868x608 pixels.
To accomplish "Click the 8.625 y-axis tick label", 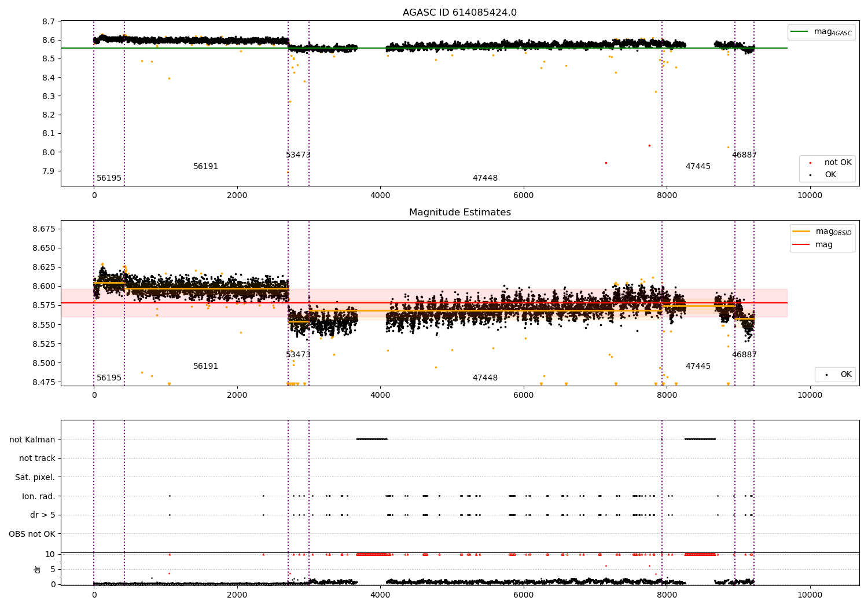I will coord(44,267).
